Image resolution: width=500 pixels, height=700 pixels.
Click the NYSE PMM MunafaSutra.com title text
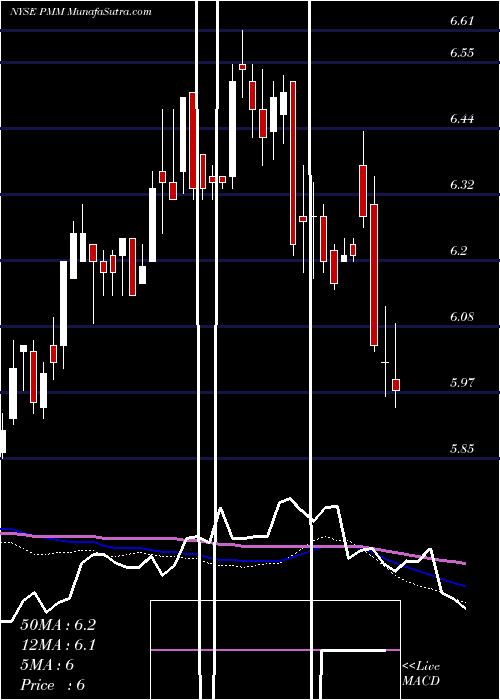coord(81,12)
